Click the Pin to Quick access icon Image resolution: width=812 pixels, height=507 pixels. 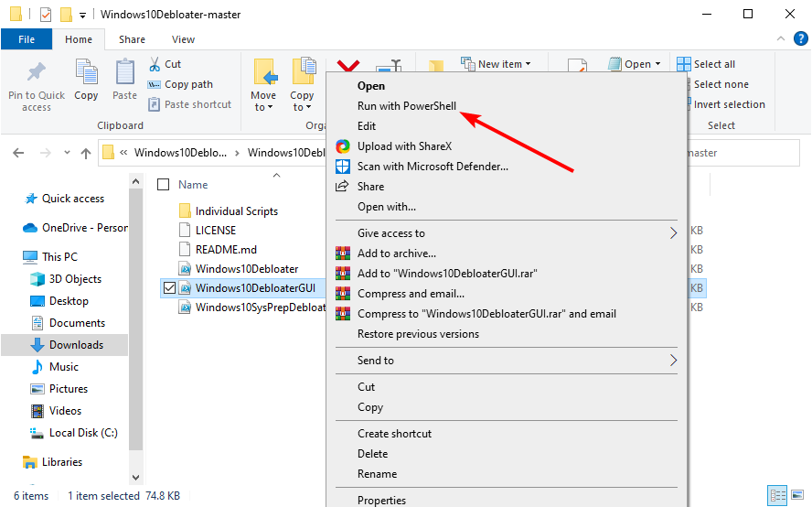37,72
